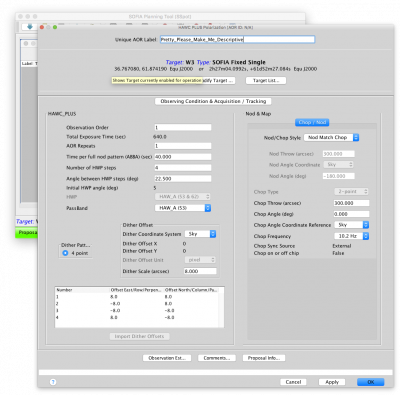The width and height of the screenshot is (400, 395).
Task: Click the Proposal Info... button
Action: tap(264, 358)
